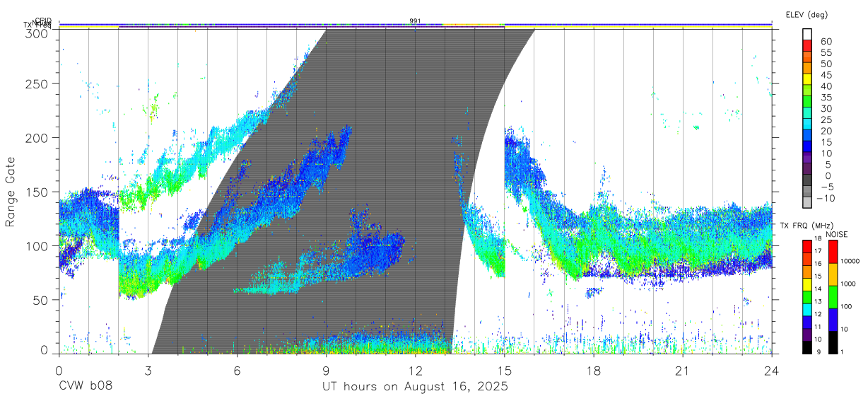Select the '100' label on the NOISE scale
This screenshot has height=401, width=868.
(847, 306)
